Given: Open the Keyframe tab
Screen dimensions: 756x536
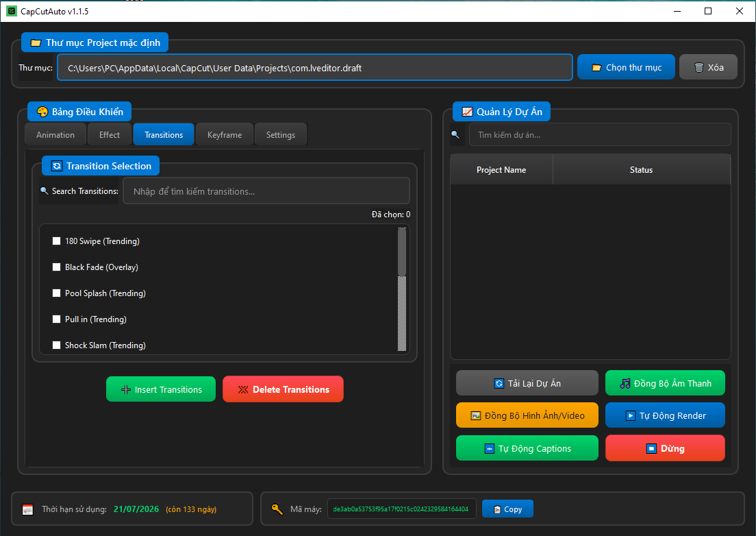Looking at the screenshot, I should [225, 134].
